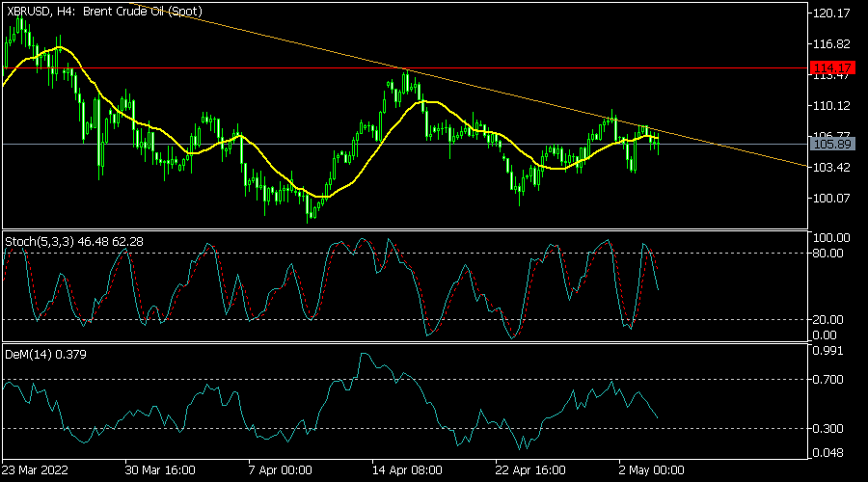
Task: Click the 7 Apr 00:00 date label
Action: tap(280, 470)
